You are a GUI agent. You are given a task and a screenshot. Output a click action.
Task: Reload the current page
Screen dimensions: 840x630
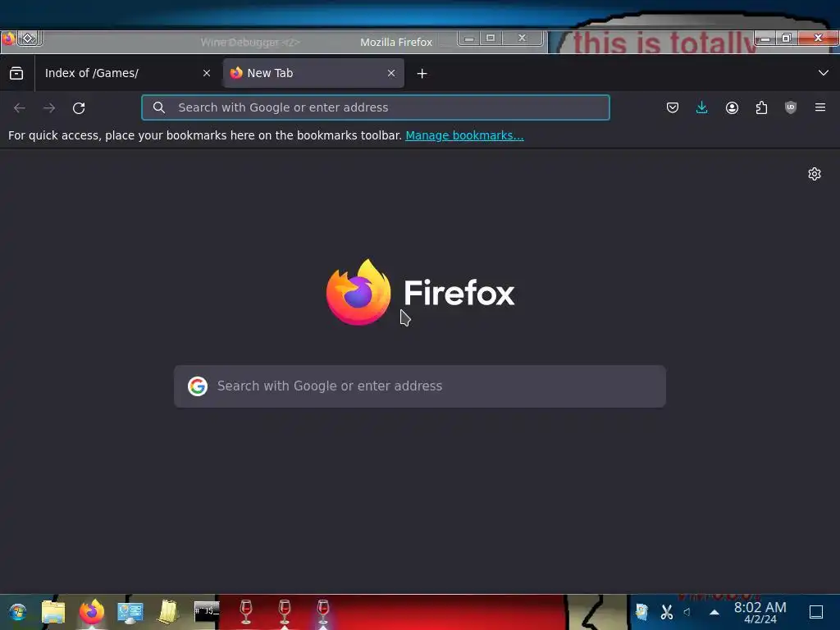click(79, 108)
